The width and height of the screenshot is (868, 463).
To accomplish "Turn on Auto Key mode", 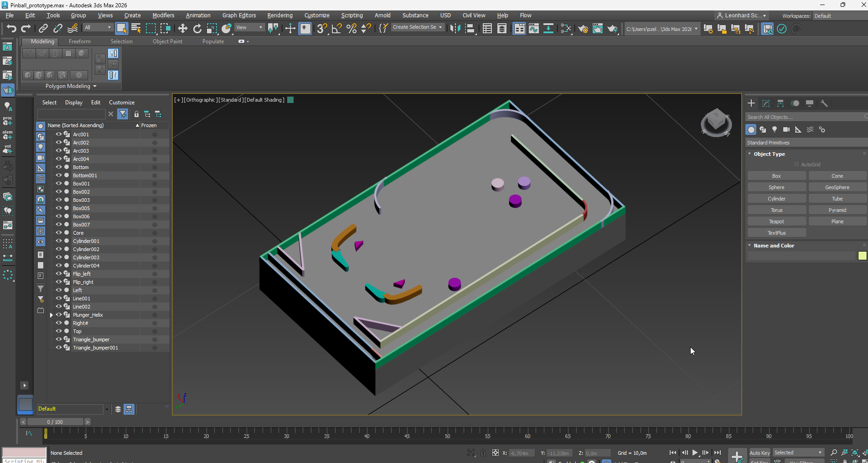I will click(759, 453).
